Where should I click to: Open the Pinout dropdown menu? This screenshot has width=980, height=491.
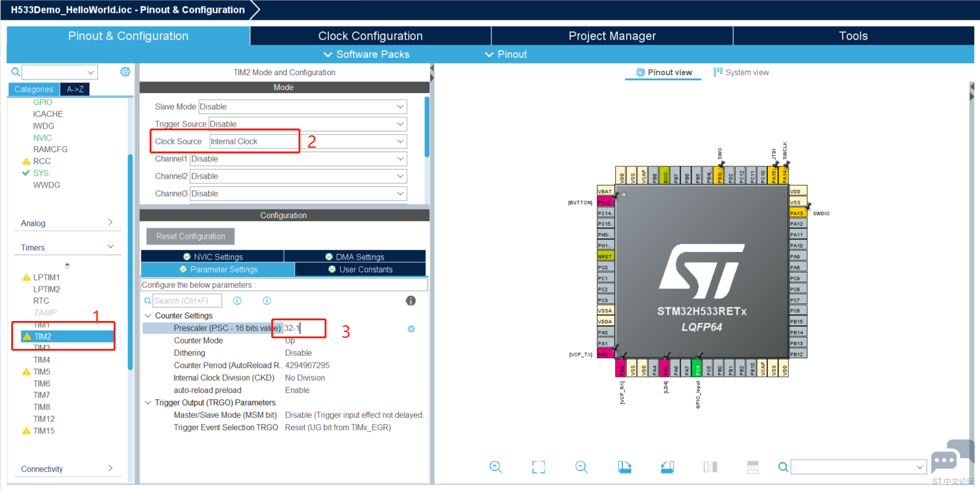[x=506, y=55]
